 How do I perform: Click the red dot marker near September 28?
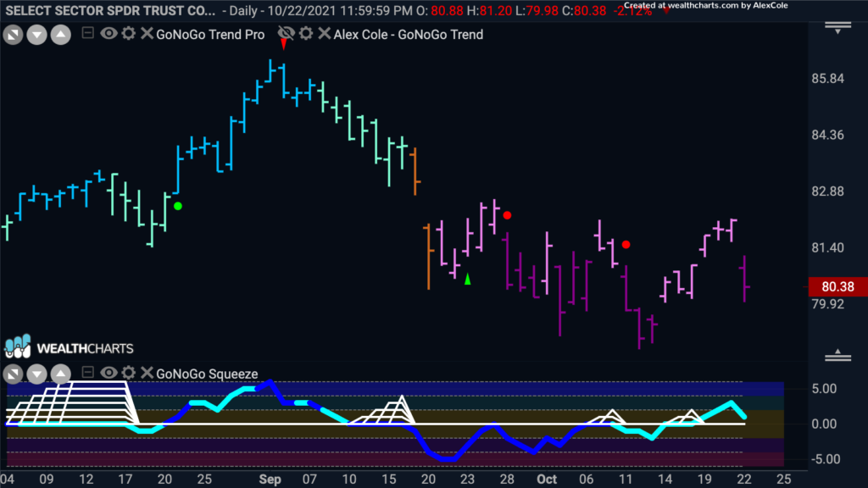coord(507,215)
